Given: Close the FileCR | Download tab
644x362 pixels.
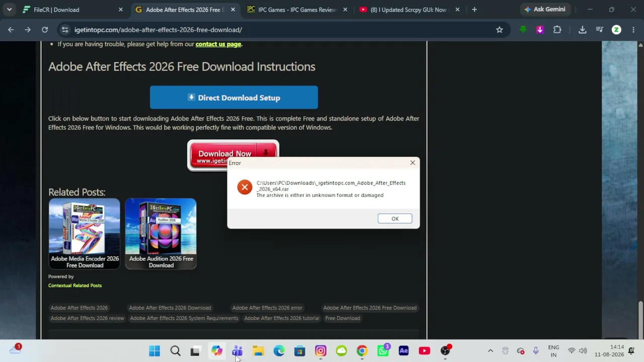Looking at the screenshot, I should [x=121, y=10].
